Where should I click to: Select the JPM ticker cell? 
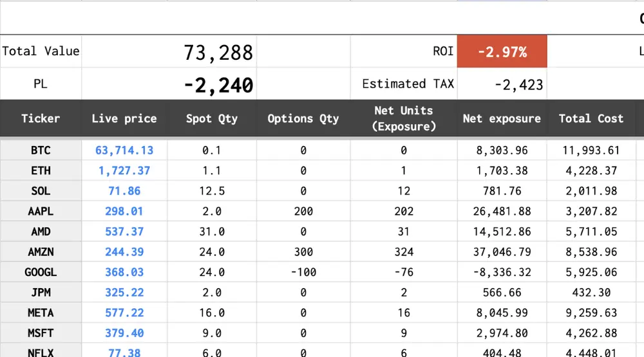pyautogui.click(x=41, y=292)
